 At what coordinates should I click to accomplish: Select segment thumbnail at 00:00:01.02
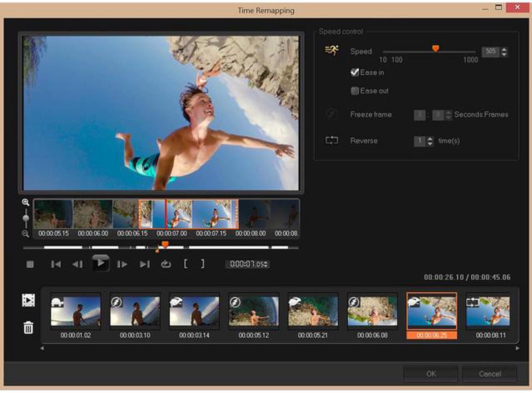tap(76, 311)
